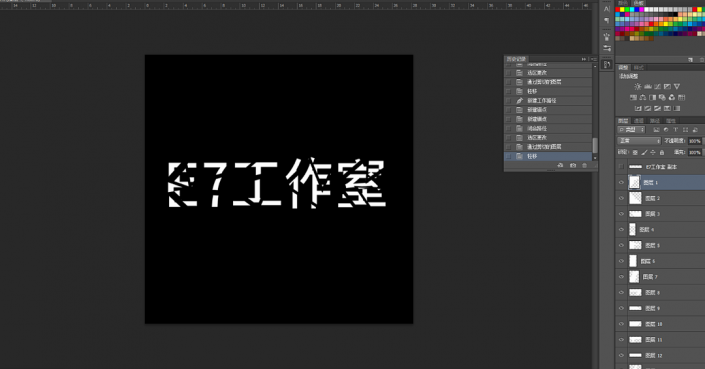
Task: Filter layers by smart objects
Action: click(x=695, y=129)
